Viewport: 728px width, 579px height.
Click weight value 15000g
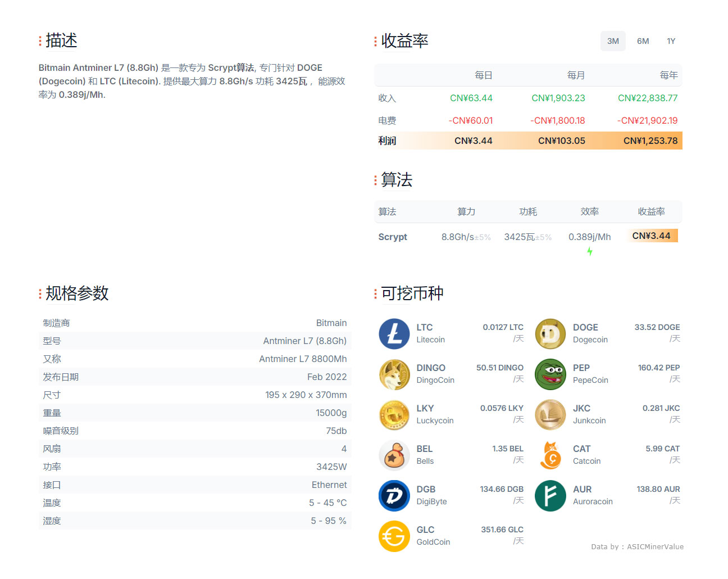(x=331, y=413)
